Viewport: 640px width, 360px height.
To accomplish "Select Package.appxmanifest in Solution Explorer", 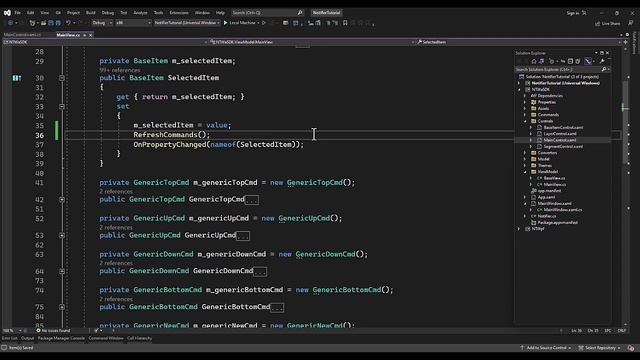I will coord(558,222).
